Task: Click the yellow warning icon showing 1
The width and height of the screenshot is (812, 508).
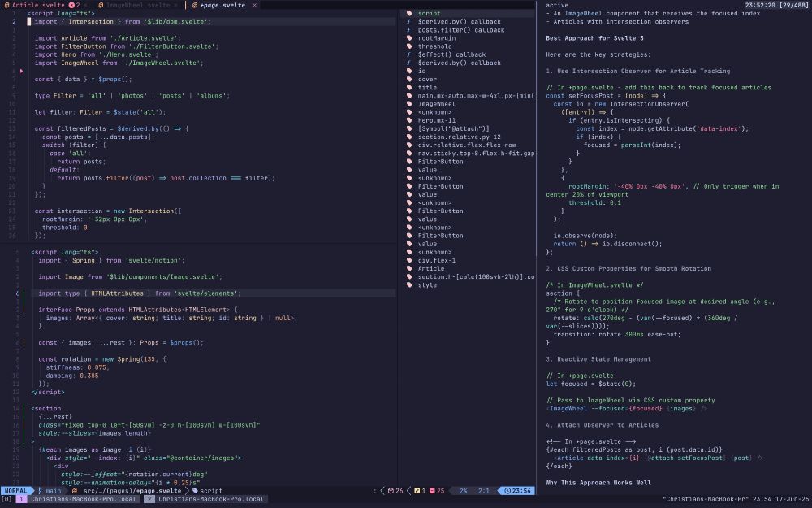Action: (417, 491)
